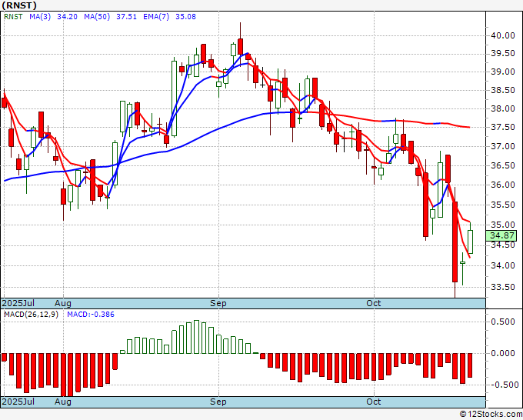Click the 33.50 price axis label
Screen dimensions: 523x420
503,287
